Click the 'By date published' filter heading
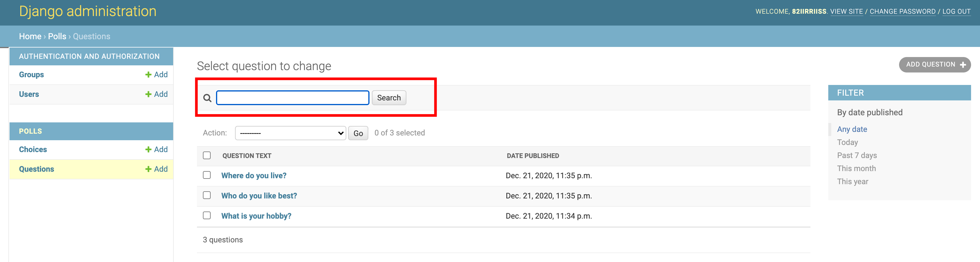 (870, 113)
